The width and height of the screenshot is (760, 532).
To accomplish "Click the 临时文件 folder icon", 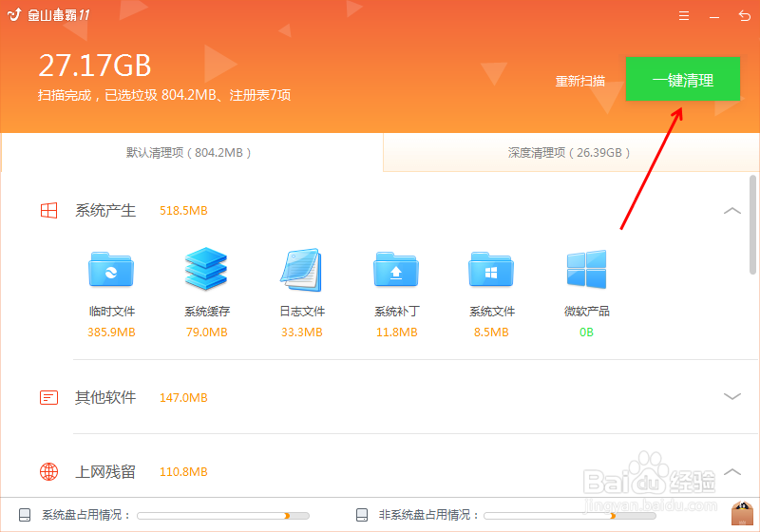I will click(x=111, y=270).
